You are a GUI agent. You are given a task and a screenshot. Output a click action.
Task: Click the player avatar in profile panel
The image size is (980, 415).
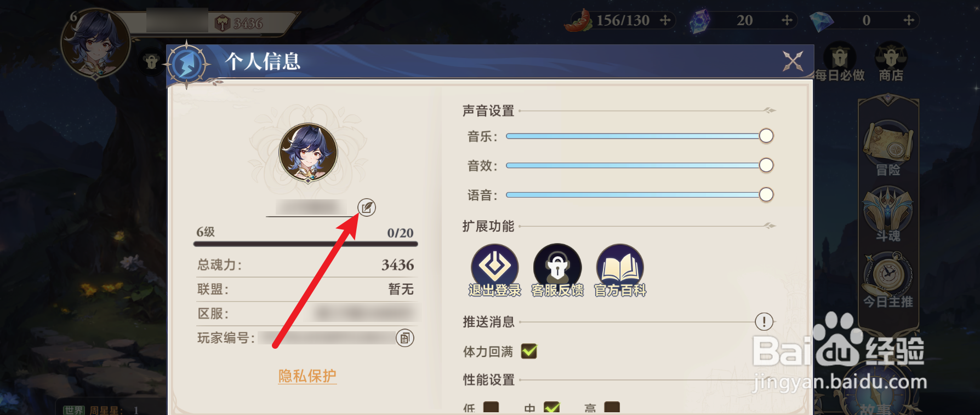click(x=308, y=153)
